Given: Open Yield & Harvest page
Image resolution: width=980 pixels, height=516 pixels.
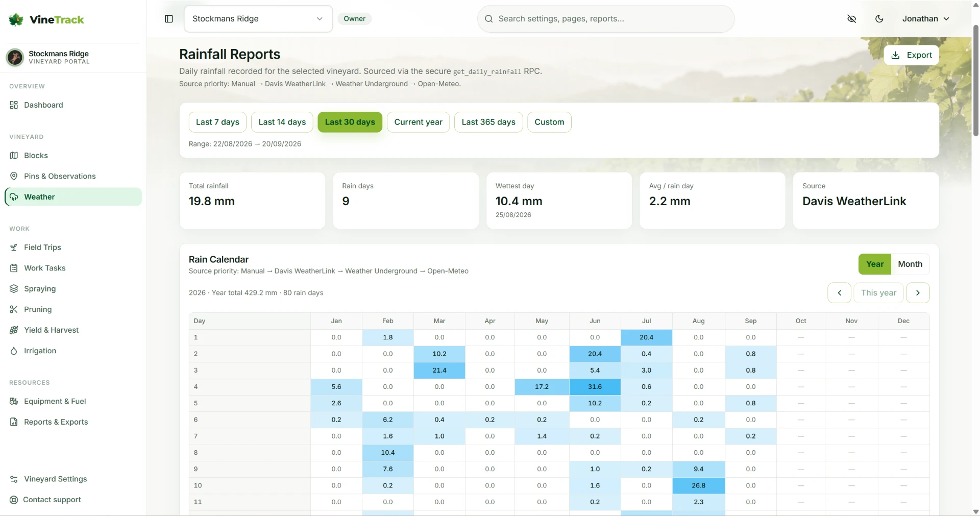Looking at the screenshot, I should coord(73,330).
